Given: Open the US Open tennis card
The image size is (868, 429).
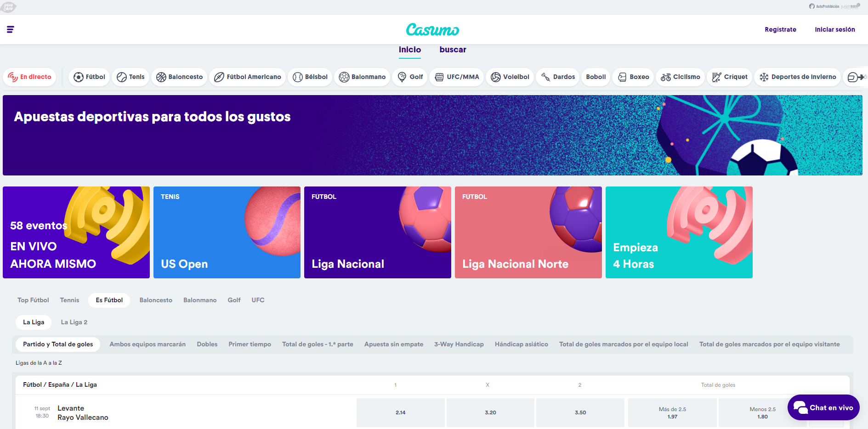Looking at the screenshot, I should [x=227, y=232].
